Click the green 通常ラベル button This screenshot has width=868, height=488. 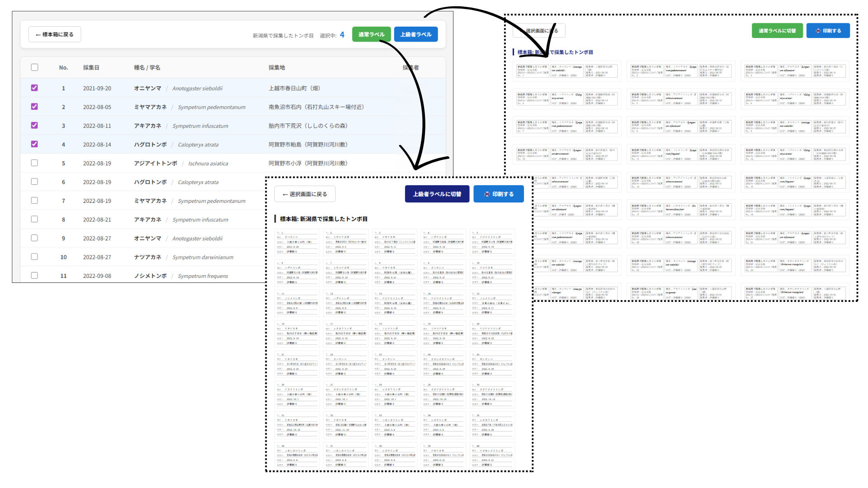pyautogui.click(x=371, y=34)
